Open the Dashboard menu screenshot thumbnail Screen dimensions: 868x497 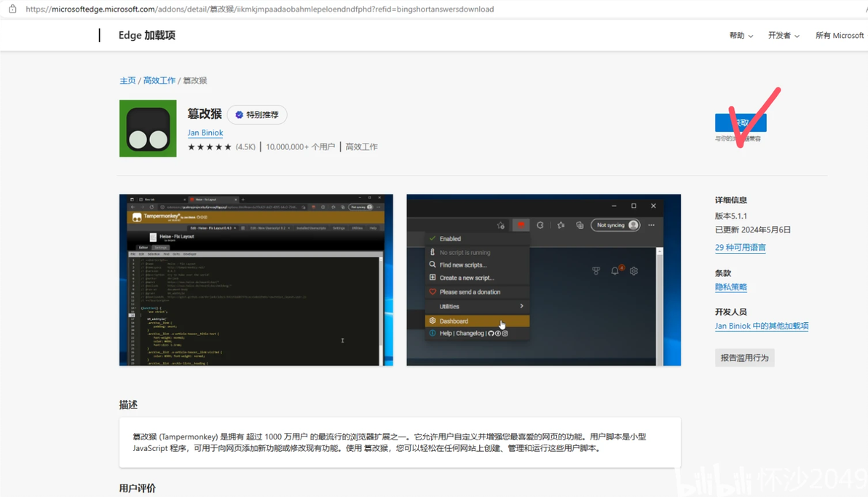pos(544,280)
